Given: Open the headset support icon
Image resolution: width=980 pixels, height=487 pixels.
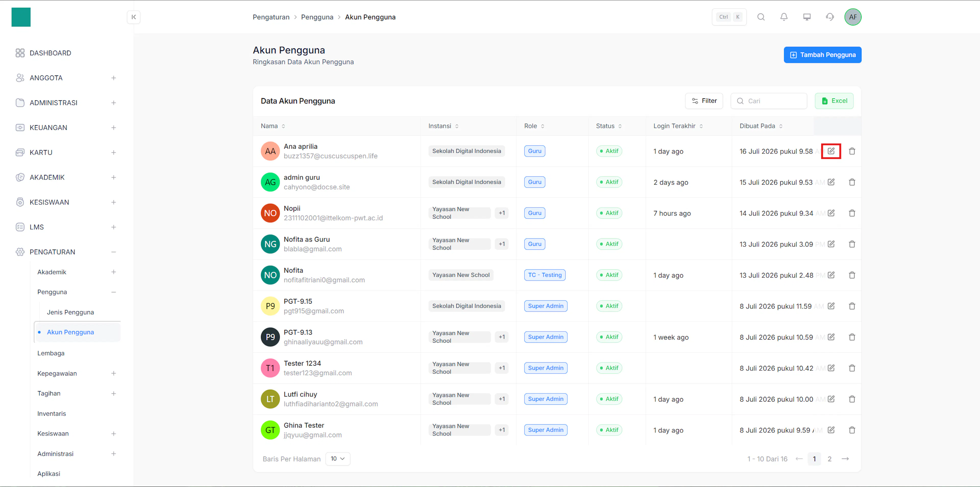Looking at the screenshot, I should 830,17.
